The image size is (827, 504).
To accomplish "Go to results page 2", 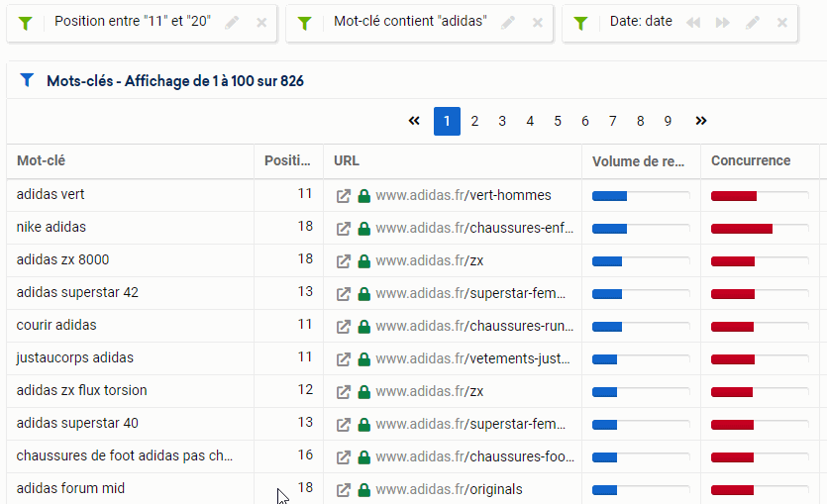I will (474, 121).
